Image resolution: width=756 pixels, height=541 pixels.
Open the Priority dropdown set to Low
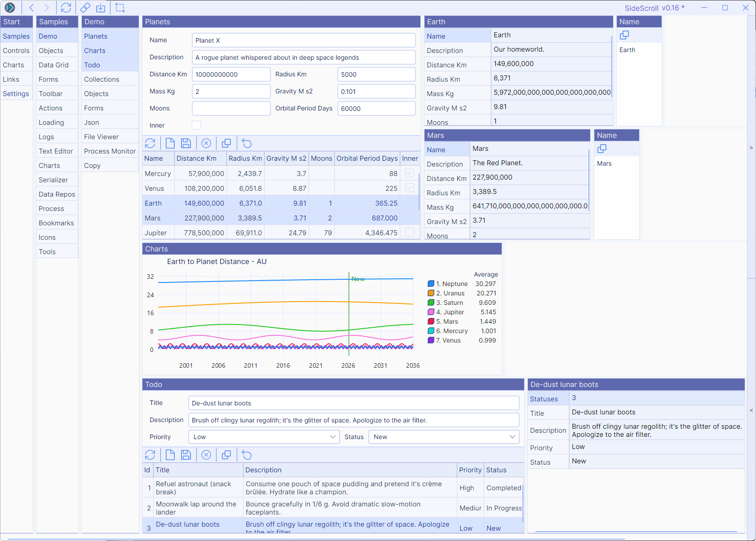click(264, 436)
